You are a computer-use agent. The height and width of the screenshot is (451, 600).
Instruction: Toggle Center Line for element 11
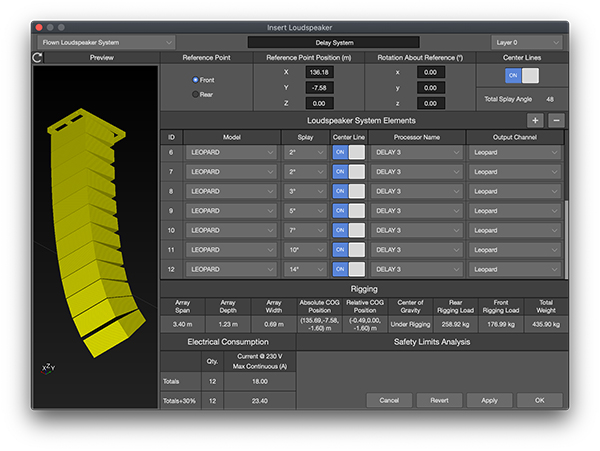(349, 250)
